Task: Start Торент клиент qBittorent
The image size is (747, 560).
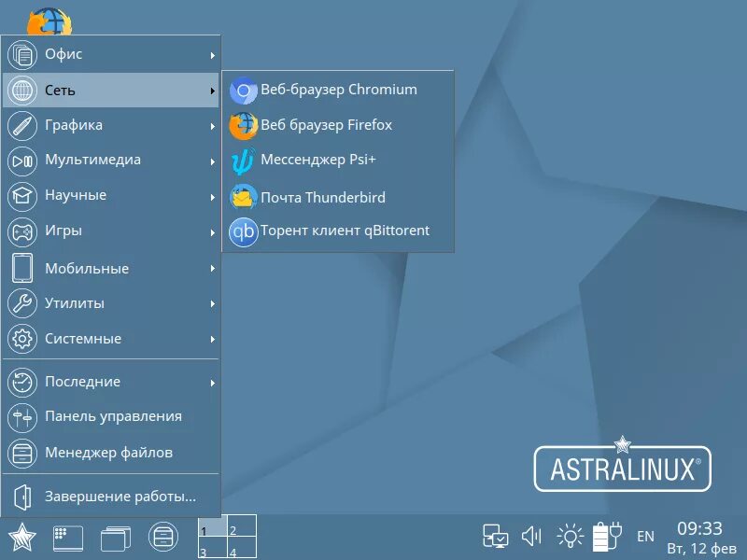Action: coord(338,231)
